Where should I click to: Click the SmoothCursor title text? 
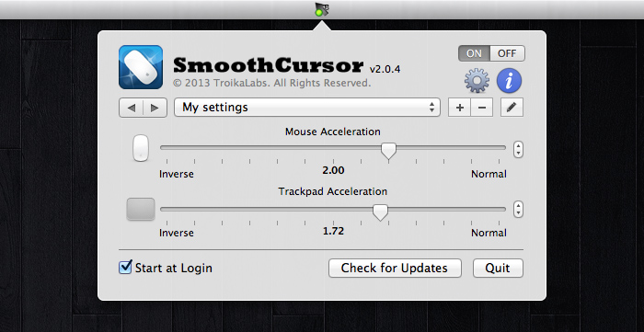(x=269, y=65)
